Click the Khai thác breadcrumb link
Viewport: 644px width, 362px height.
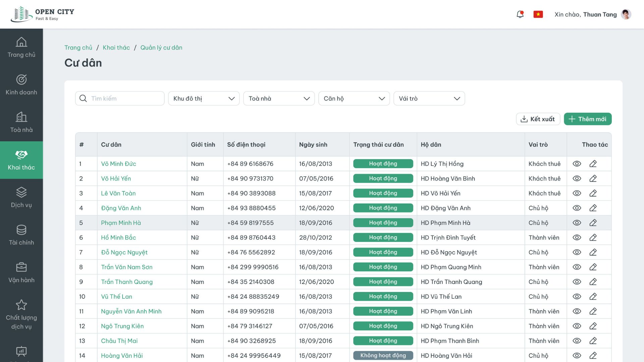click(x=116, y=47)
